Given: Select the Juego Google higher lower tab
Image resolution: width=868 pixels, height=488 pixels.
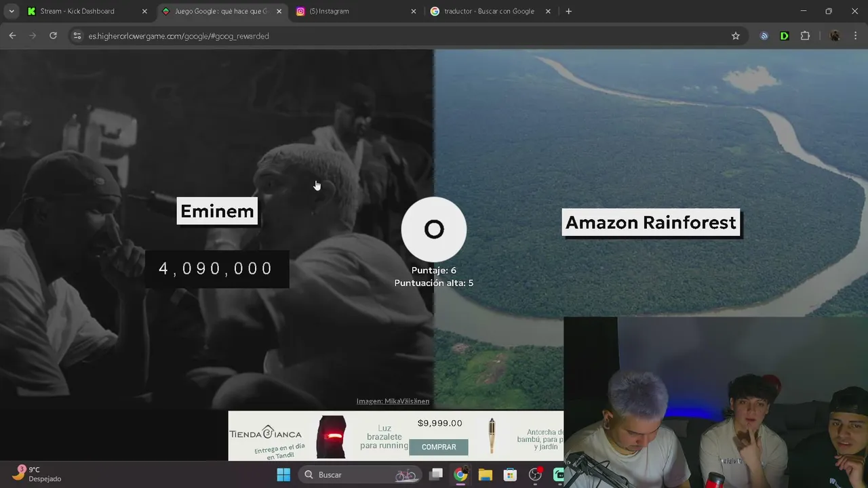Looking at the screenshot, I should click(x=222, y=11).
